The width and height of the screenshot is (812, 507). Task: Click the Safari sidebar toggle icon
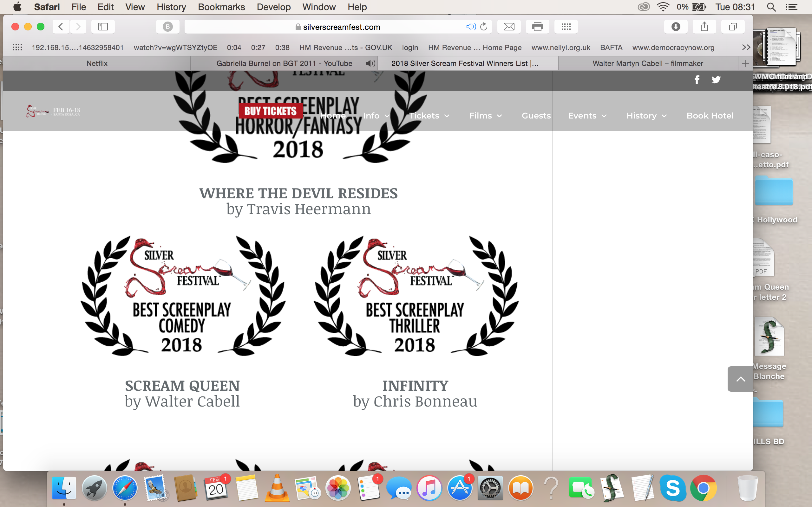point(103,27)
